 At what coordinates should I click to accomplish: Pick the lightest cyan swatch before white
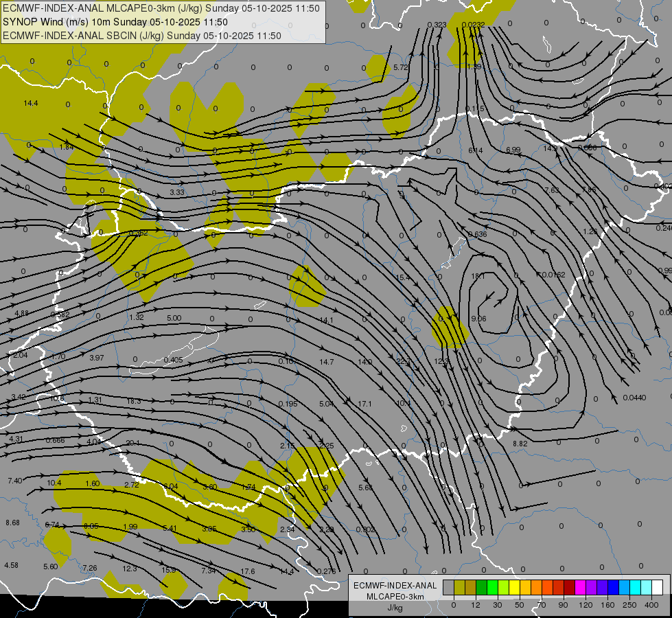[646, 588]
